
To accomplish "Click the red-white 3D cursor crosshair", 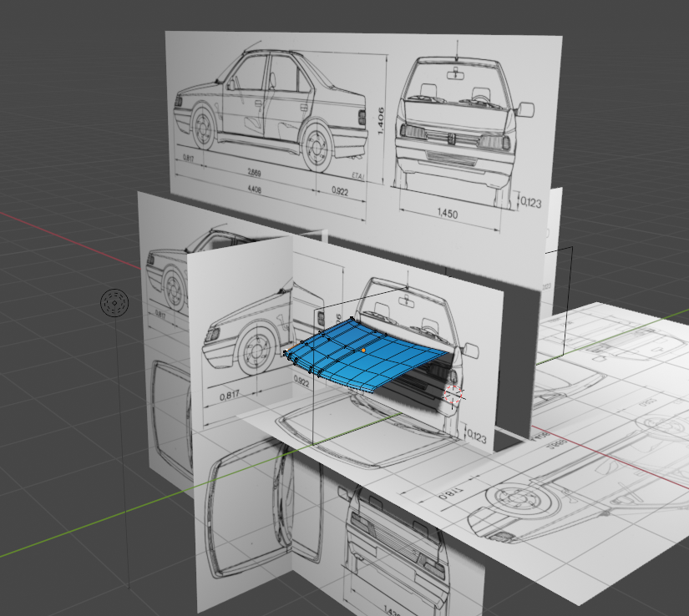I will click(x=453, y=394).
